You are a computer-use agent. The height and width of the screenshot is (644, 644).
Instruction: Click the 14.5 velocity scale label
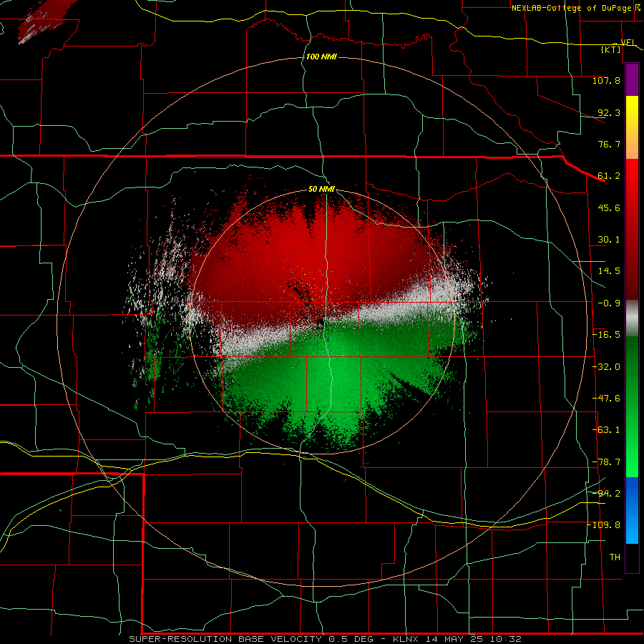(x=609, y=271)
